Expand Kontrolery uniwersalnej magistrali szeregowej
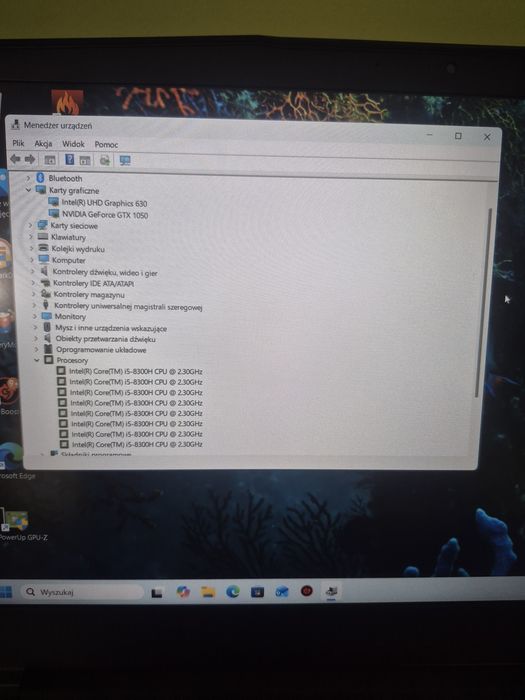525x700 pixels. [x=34, y=305]
